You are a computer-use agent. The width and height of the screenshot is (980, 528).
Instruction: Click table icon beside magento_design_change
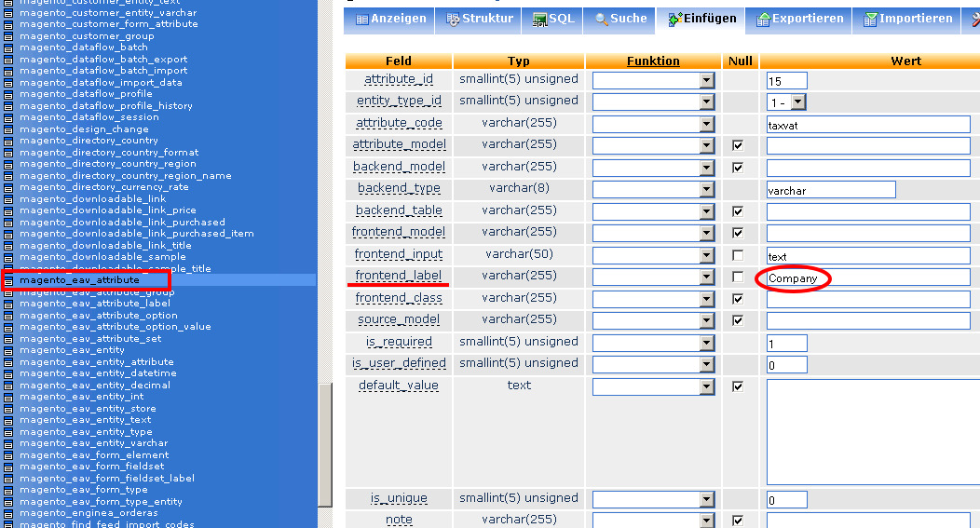click(x=8, y=130)
